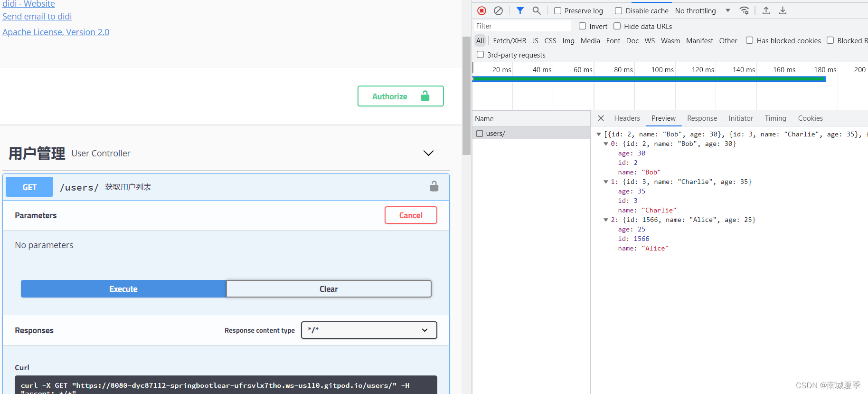This screenshot has height=394, width=868.
Task: Import HAR file upload icon
Action: pos(766,10)
